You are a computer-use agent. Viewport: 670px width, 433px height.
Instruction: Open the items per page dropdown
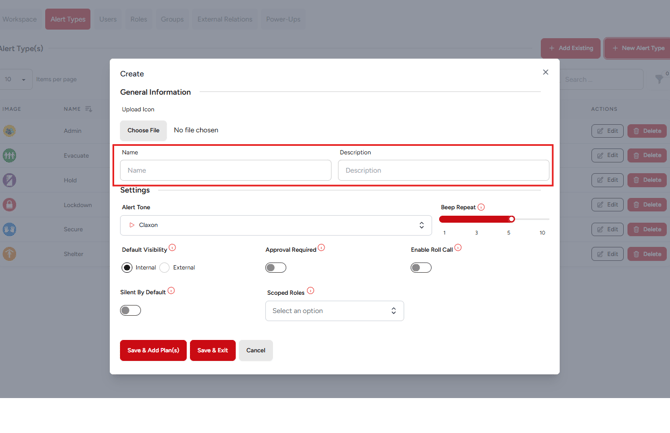[x=16, y=79]
